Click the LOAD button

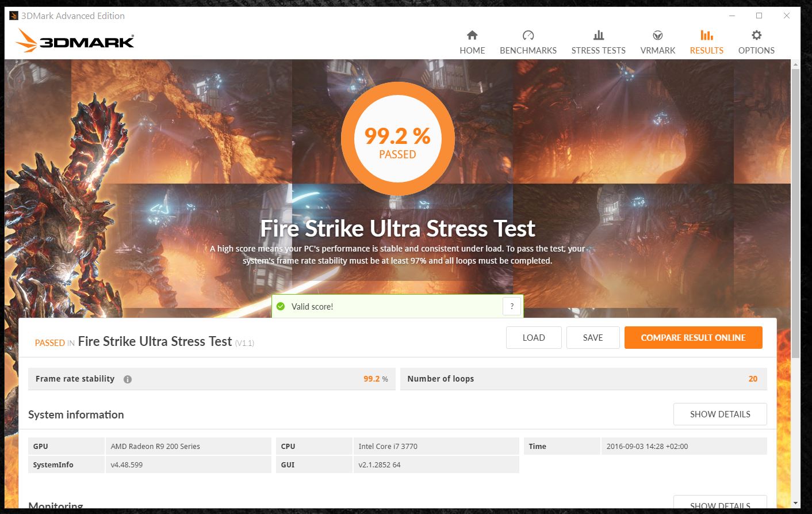533,338
